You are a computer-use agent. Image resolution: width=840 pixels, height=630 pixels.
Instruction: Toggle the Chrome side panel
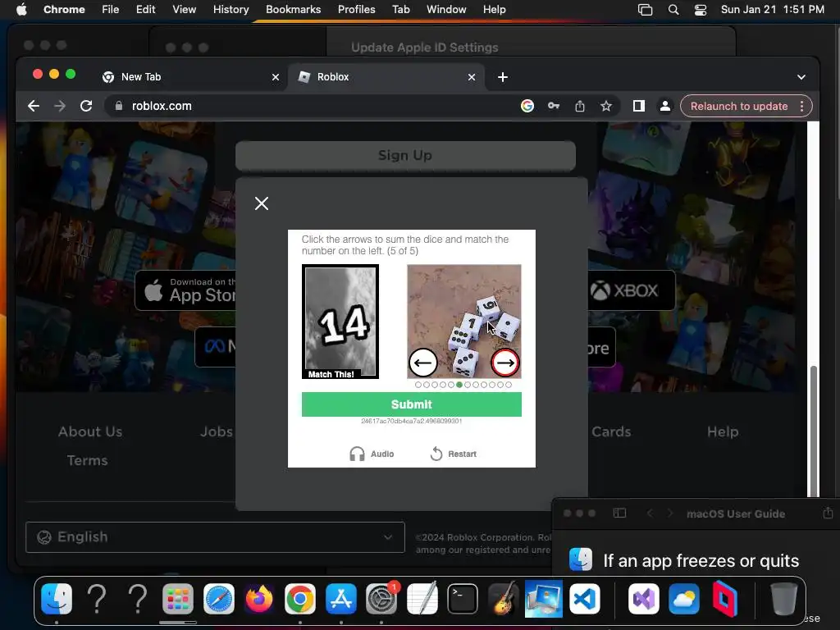click(638, 106)
